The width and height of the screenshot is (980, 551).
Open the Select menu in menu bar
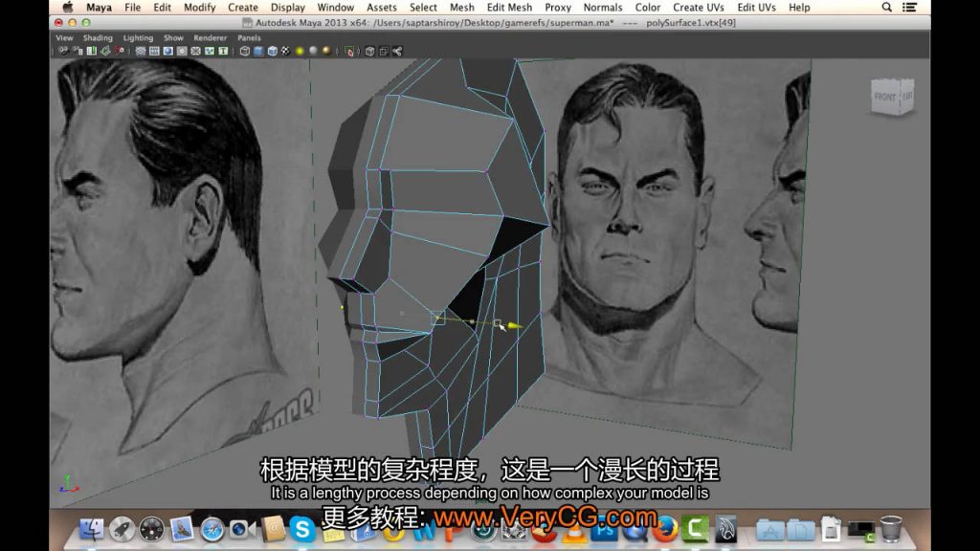[x=423, y=8]
